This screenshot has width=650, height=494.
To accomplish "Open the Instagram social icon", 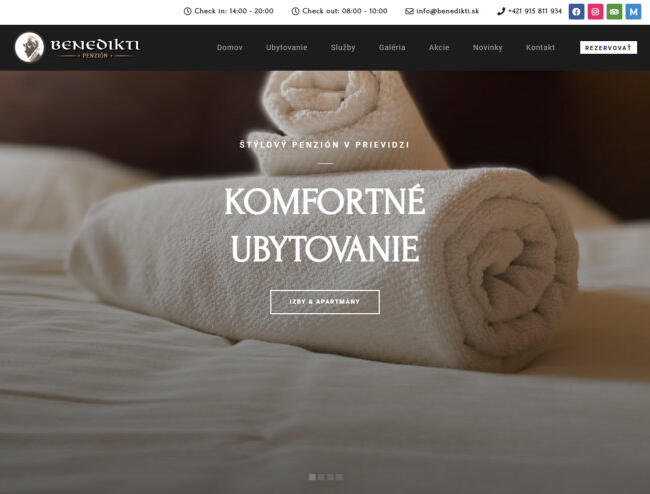I will (595, 12).
